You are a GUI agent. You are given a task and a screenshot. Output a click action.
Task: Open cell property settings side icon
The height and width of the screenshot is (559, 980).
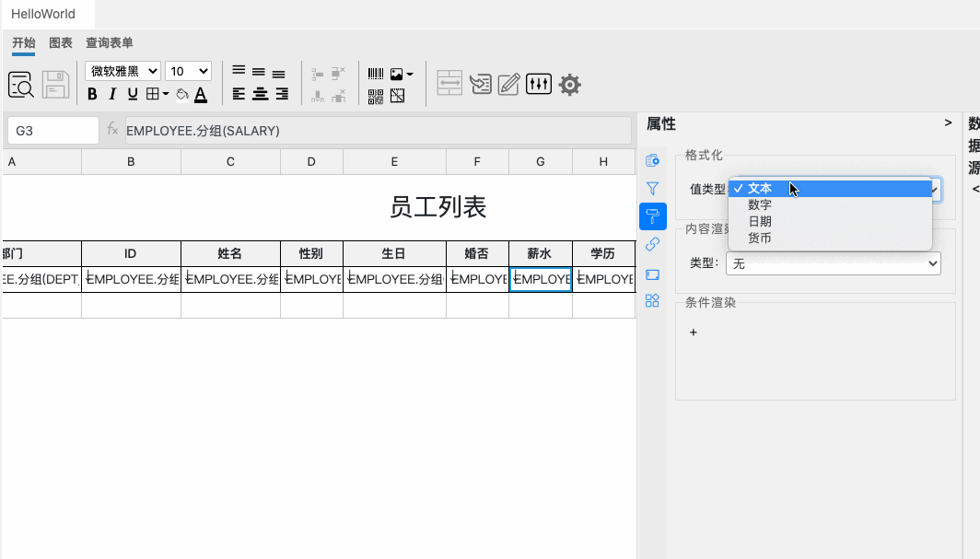pyautogui.click(x=652, y=160)
